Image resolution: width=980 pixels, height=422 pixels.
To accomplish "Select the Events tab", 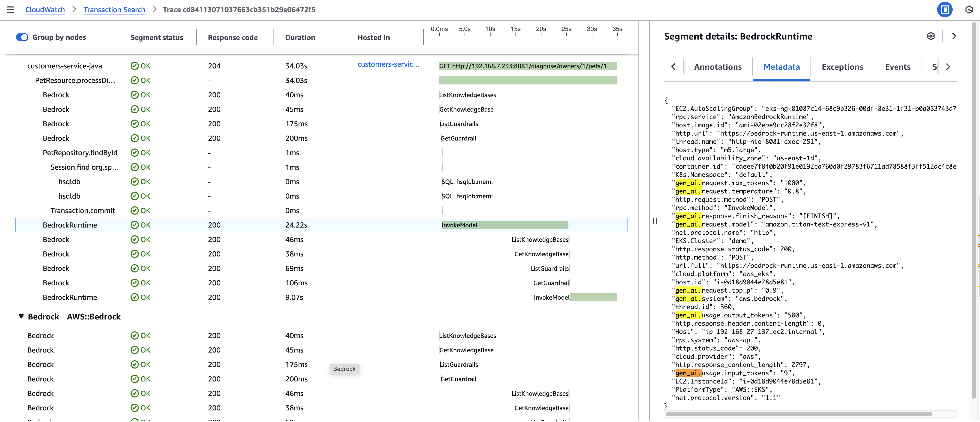I will coord(897,67).
